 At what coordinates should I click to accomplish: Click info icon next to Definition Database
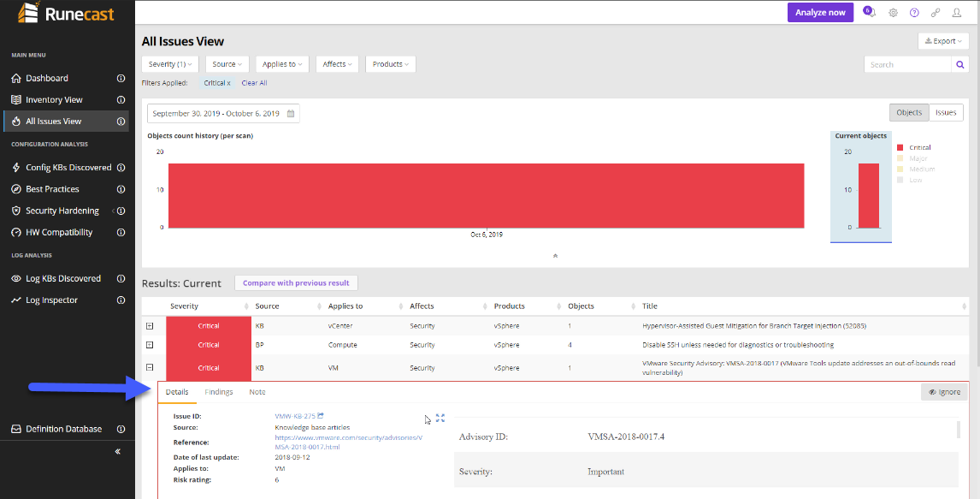121,429
